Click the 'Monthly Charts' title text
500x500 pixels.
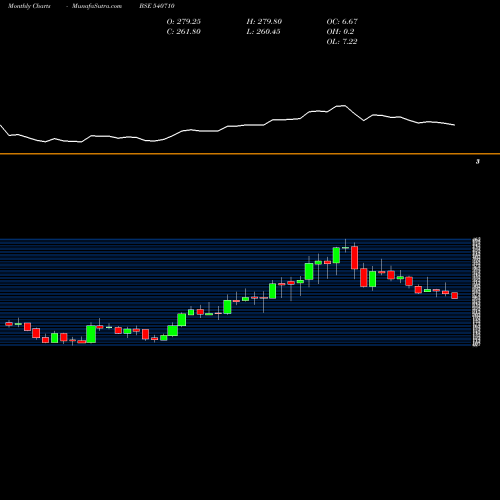(29, 6)
